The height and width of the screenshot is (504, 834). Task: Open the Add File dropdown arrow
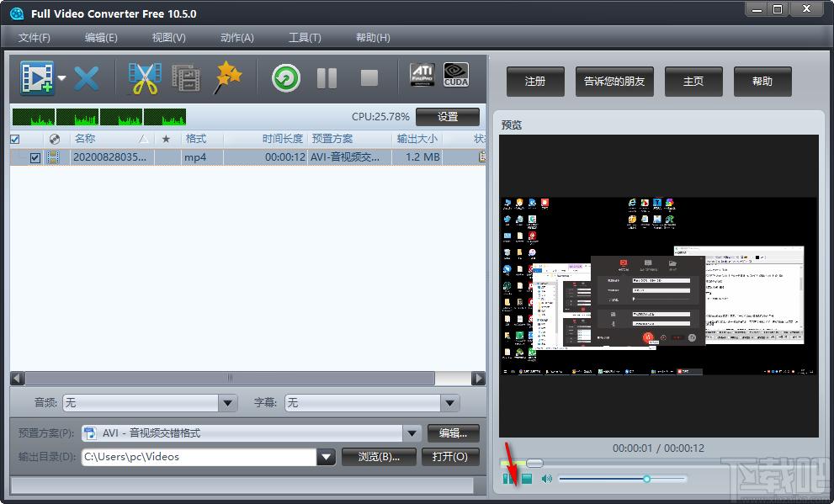click(x=61, y=78)
